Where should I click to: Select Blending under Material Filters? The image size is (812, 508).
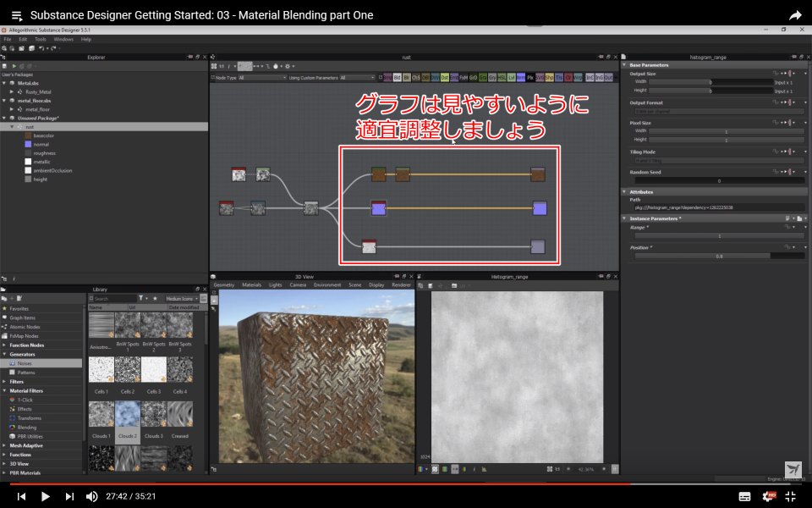click(26, 428)
